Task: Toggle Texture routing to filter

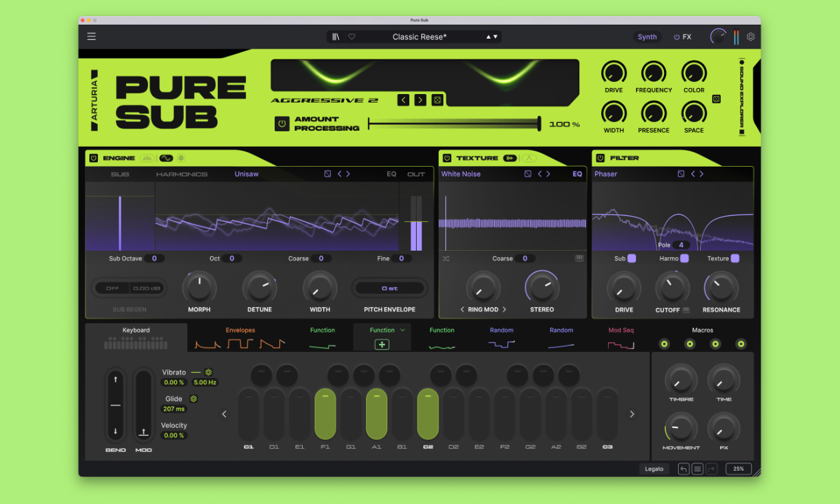Action: click(735, 258)
